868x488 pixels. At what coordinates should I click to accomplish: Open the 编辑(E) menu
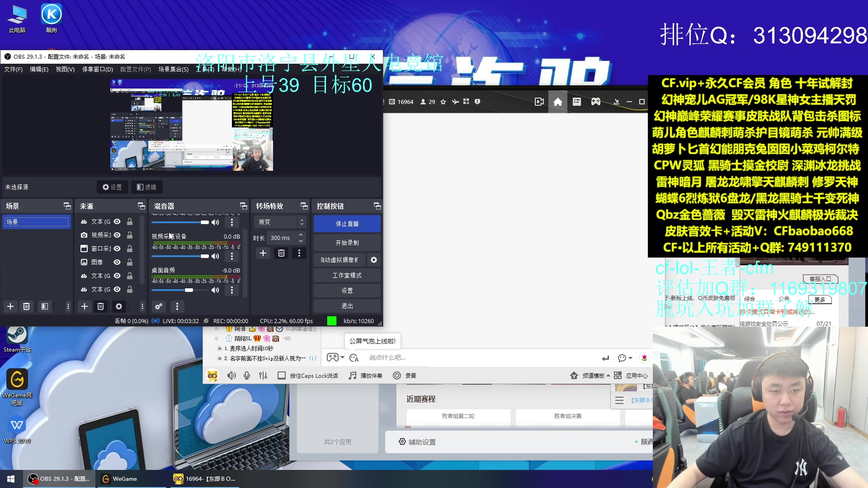[39, 69]
